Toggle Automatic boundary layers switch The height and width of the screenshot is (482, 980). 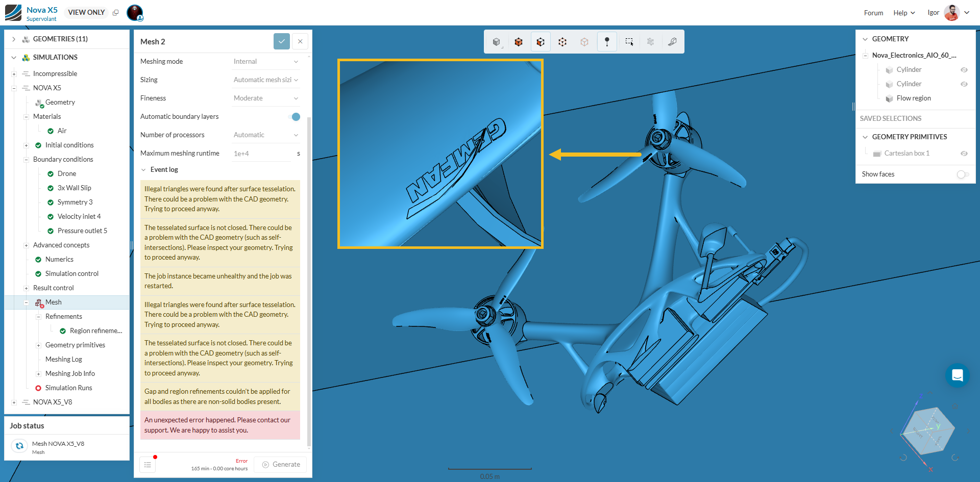coord(294,117)
